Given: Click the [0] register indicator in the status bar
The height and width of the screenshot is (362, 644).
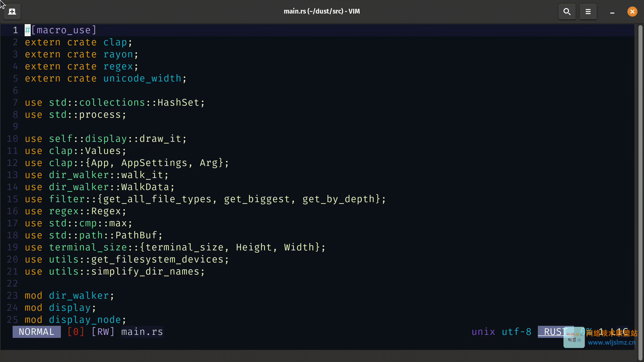Looking at the screenshot, I should tap(75, 332).
